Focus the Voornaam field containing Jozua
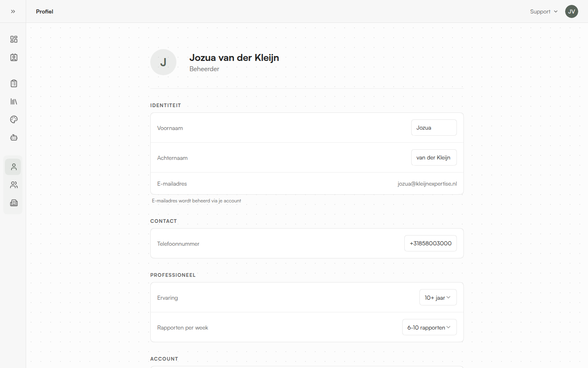The width and height of the screenshot is (588, 368). [x=434, y=128]
